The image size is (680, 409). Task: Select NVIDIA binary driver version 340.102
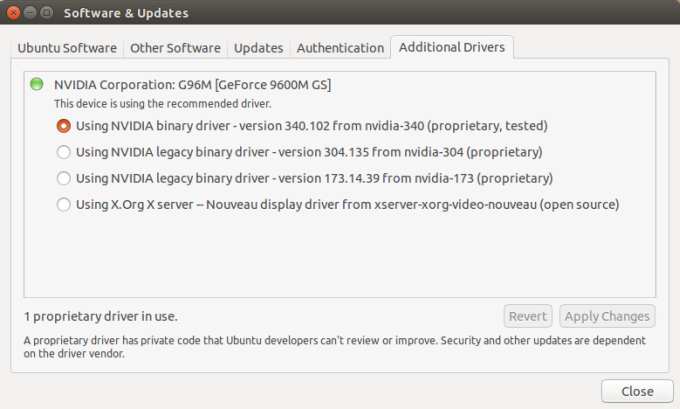tap(64, 126)
